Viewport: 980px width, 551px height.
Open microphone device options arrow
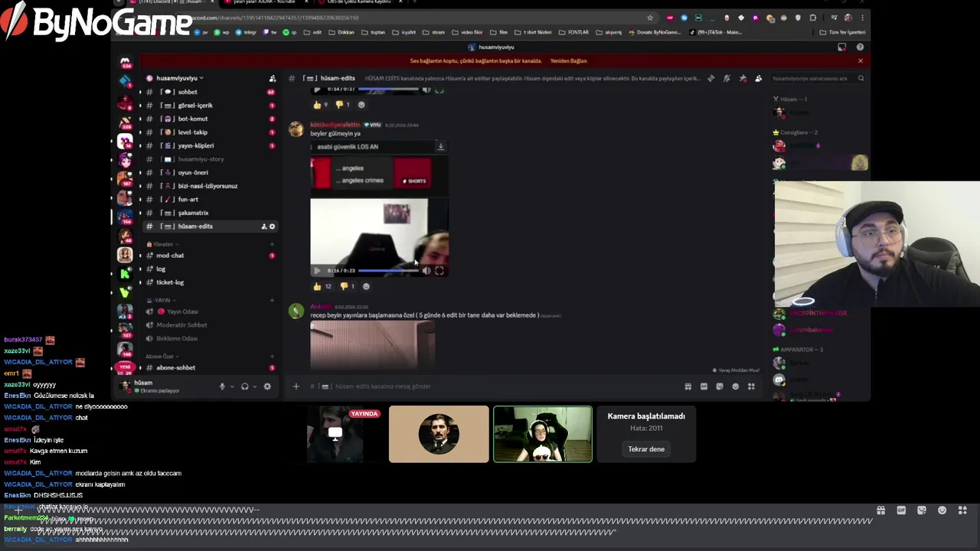231,386
